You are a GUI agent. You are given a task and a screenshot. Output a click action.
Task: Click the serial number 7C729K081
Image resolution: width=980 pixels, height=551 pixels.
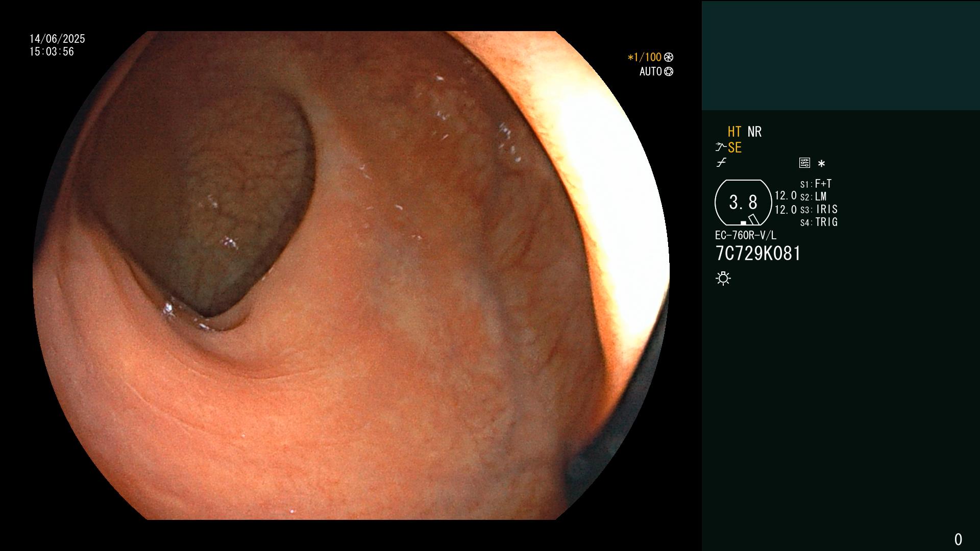coord(758,253)
